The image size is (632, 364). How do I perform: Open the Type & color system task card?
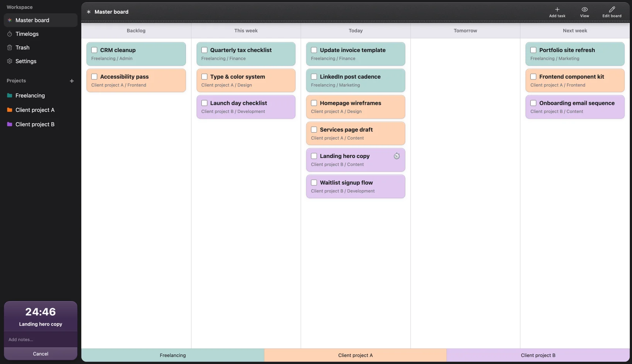coord(246,80)
